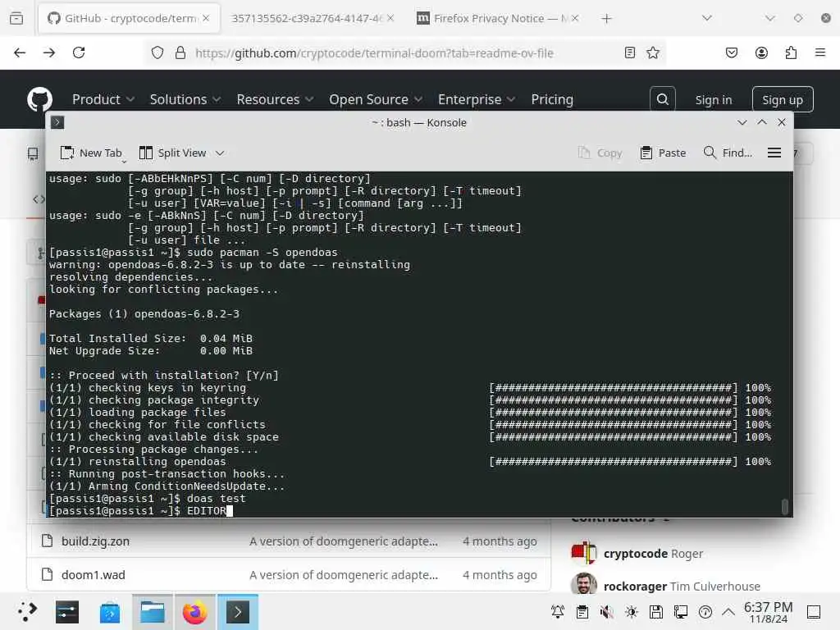Go back with the Firefox back arrow

coord(20,52)
